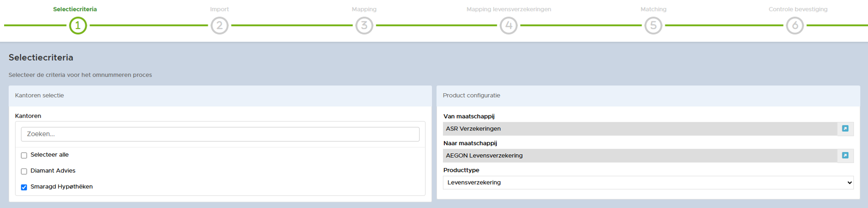Viewport: 868px width, 208px height.
Task: Click the AEGON Levensverzekering field
Action: coord(639,156)
